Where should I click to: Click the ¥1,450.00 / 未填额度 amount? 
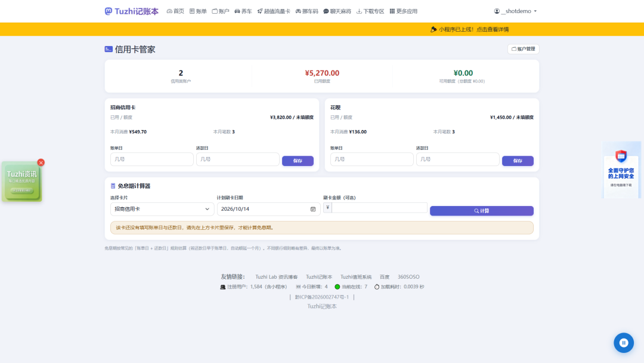coord(512,118)
